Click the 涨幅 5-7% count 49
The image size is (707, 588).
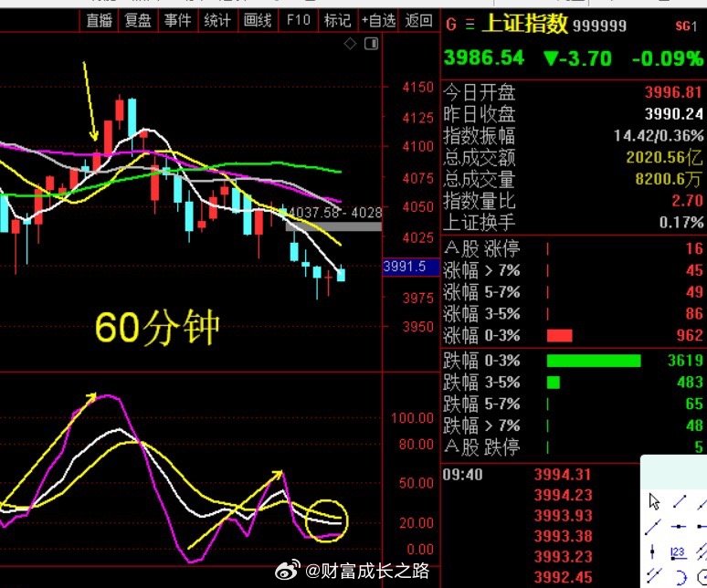pyautogui.click(x=694, y=292)
